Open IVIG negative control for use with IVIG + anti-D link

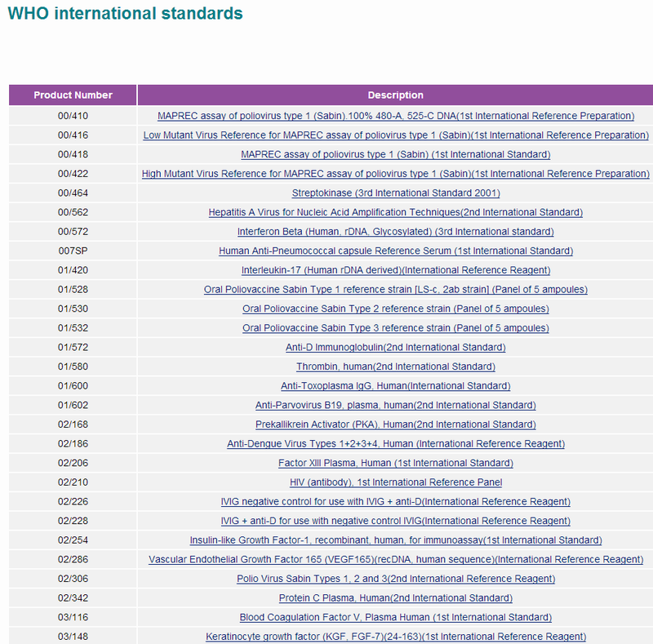[x=396, y=501]
